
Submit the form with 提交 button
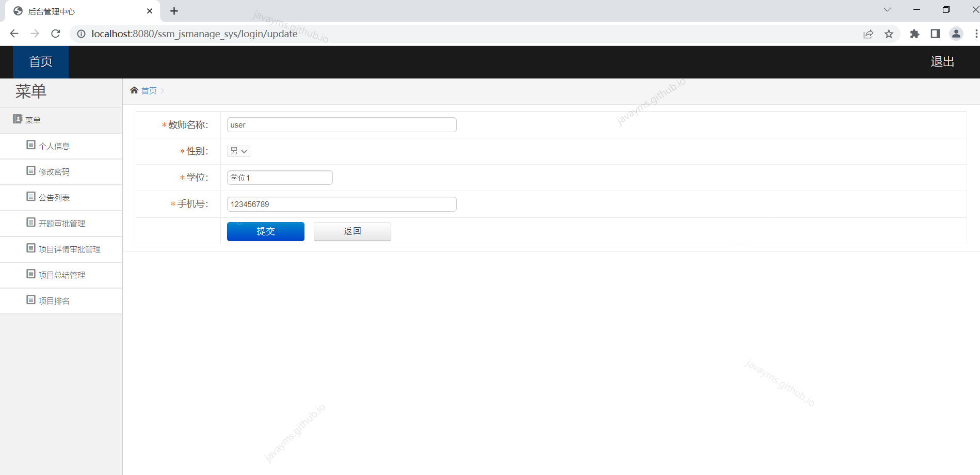tap(265, 231)
